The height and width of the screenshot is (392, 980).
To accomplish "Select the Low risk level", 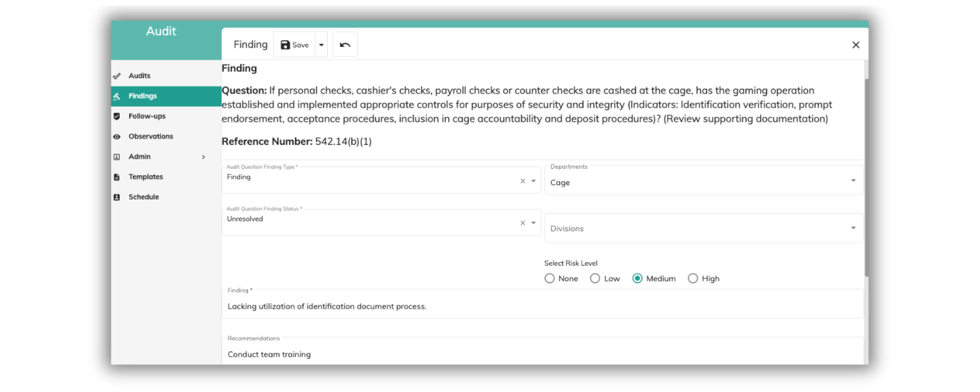I will tap(595, 278).
